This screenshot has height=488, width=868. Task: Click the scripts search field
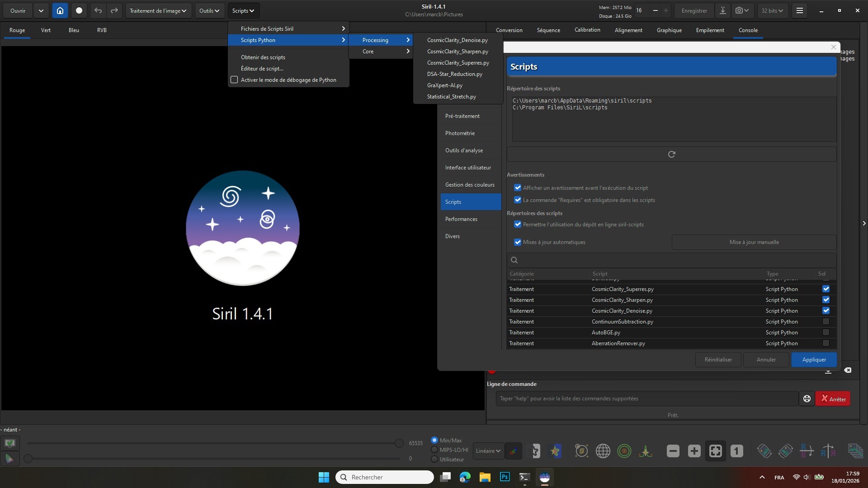click(x=672, y=260)
